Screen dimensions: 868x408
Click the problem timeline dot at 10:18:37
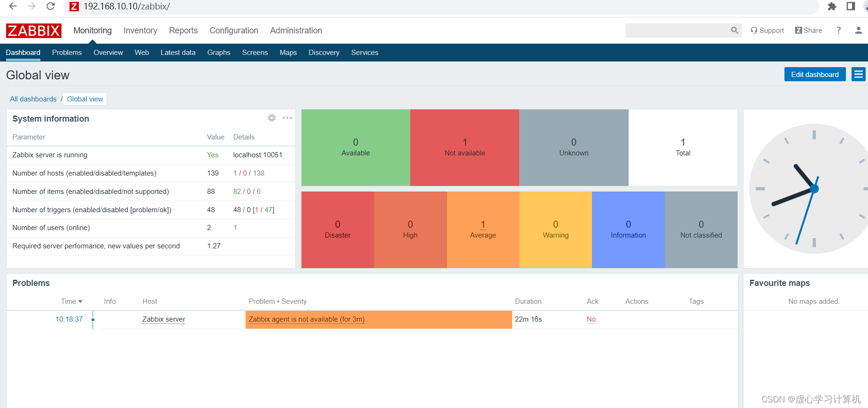[93, 320]
